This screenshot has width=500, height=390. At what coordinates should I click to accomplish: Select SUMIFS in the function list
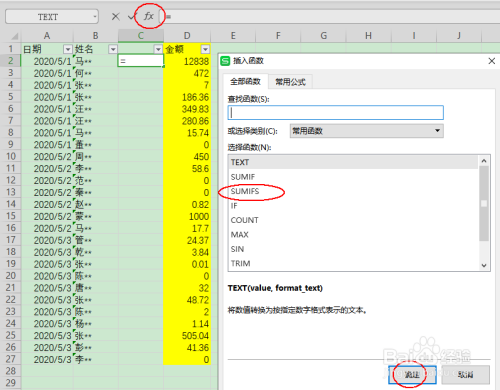tap(353, 191)
